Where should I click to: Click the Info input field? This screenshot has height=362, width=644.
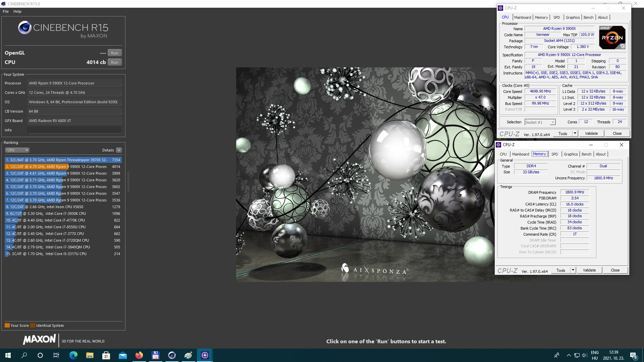pos(74,130)
